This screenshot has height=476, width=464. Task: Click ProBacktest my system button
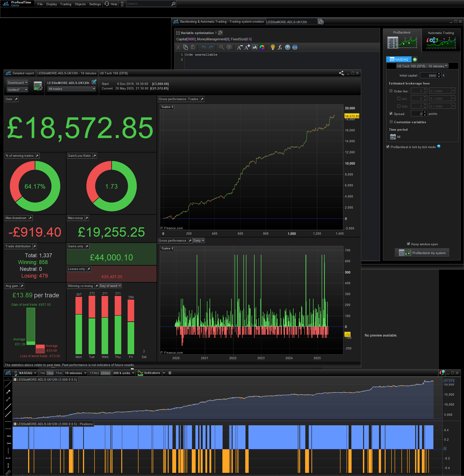pos(422,253)
